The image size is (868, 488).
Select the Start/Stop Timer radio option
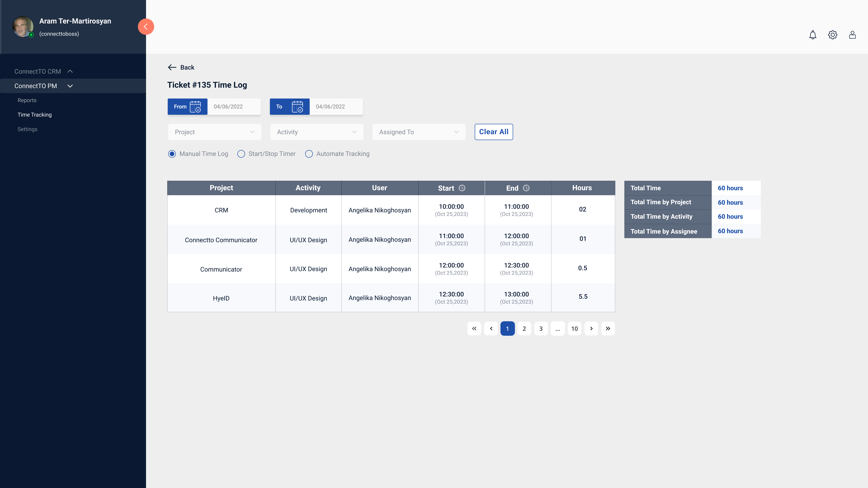point(241,154)
